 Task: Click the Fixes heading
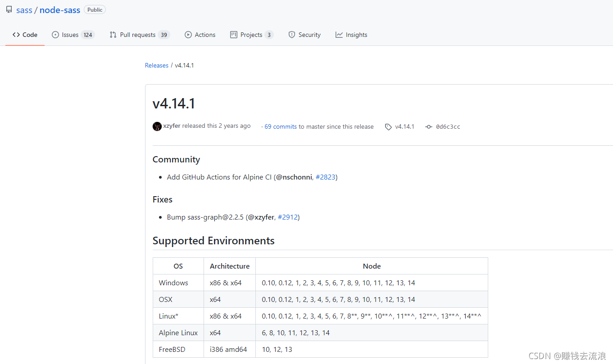pyautogui.click(x=163, y=199)
